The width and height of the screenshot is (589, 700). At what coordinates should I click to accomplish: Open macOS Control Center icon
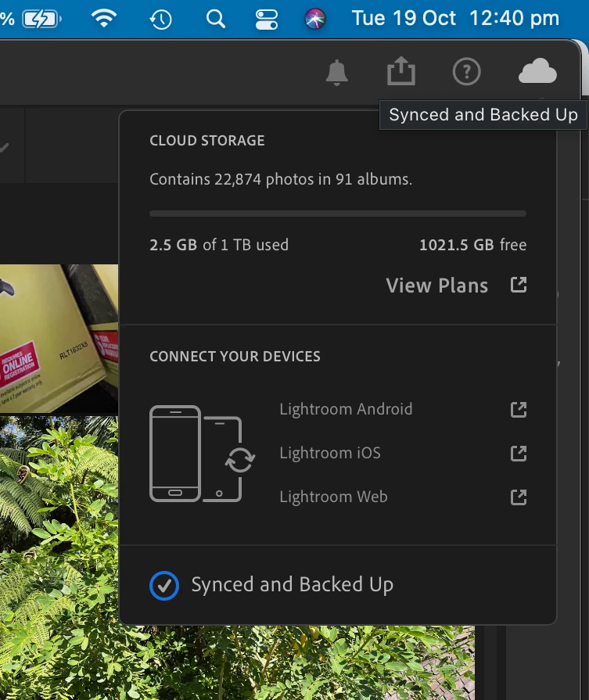click(x=267, y=20)
